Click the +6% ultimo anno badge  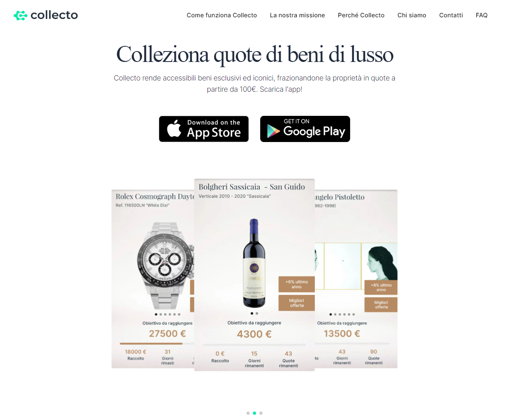click(297, 284)
